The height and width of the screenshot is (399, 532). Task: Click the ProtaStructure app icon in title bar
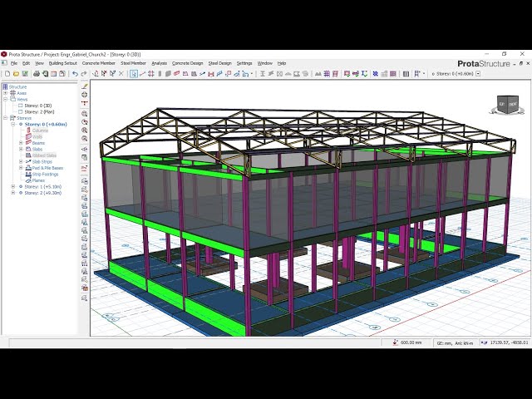coord(4,54)
